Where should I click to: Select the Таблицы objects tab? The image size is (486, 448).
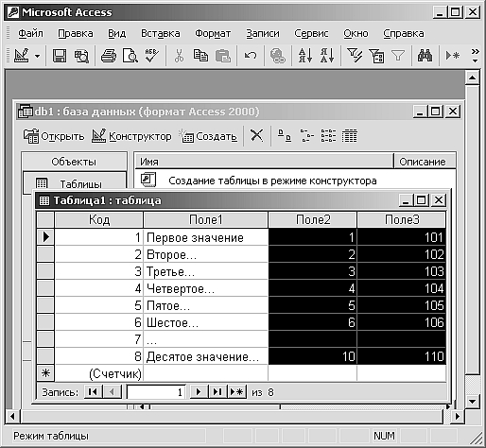[75, 183]
